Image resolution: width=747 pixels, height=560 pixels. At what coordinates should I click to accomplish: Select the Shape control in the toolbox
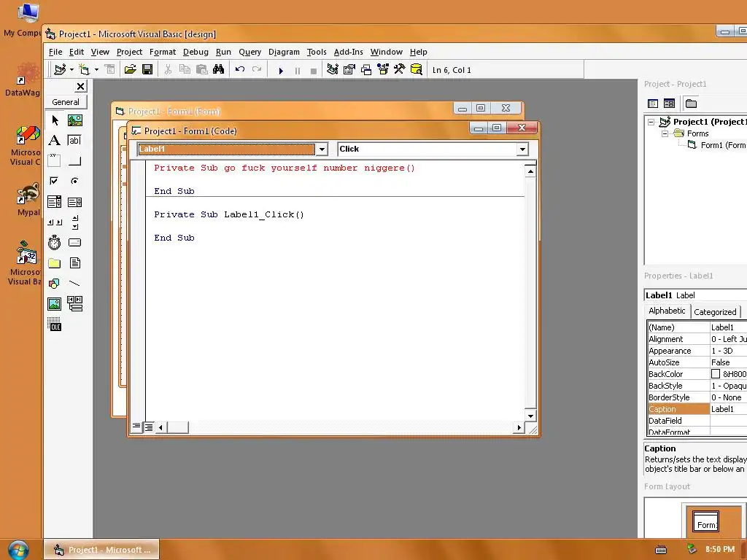click(x=54, y=284)
